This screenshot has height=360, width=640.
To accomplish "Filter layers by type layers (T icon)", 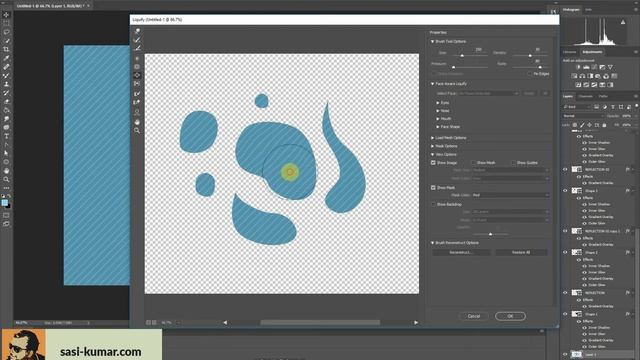I will coord(613,107).
